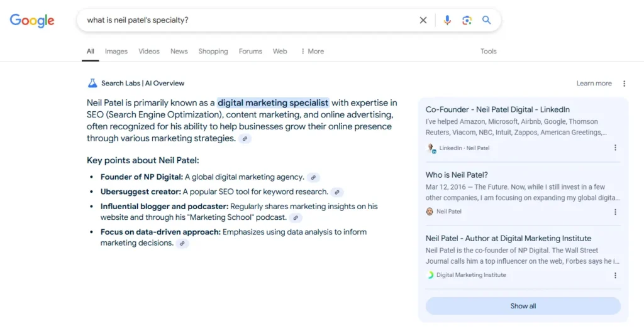Click source link icon after intro paragraph
This screenshot has width=644, height=331.
(x=245, y=139)
